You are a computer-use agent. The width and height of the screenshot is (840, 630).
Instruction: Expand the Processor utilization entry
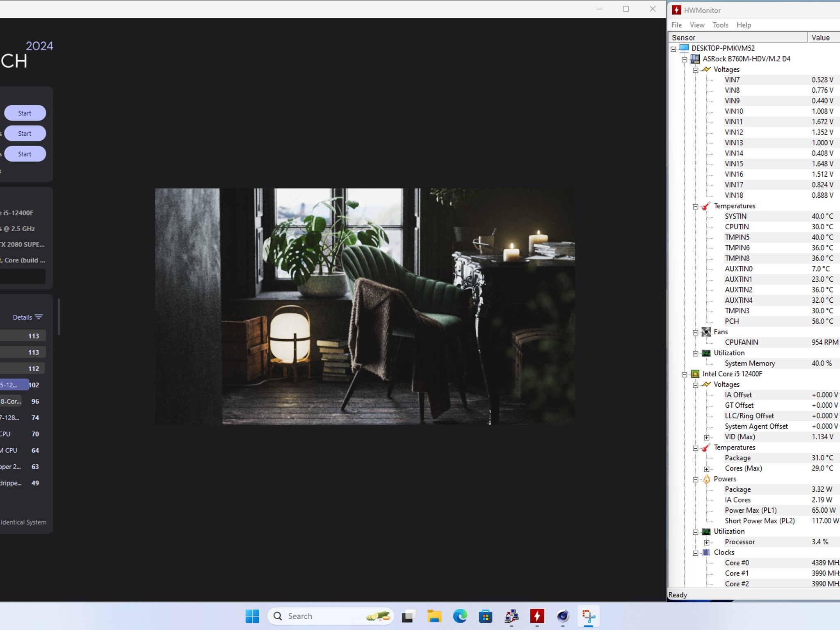707,543
